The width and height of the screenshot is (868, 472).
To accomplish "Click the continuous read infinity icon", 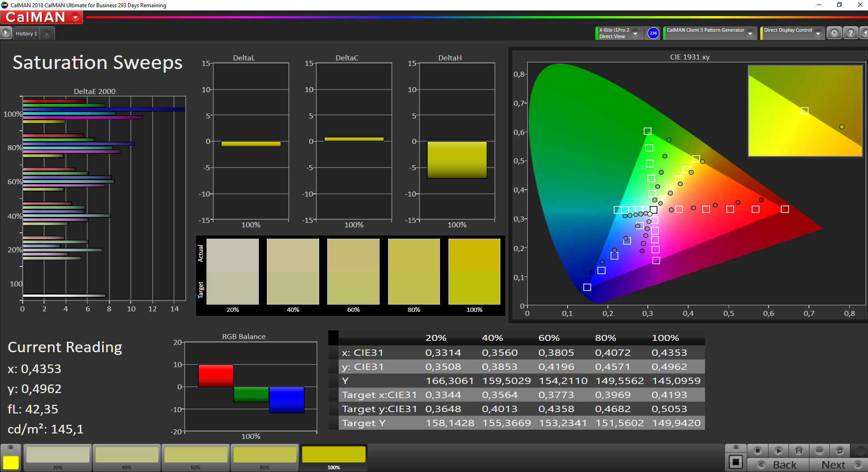I will pyautogui.click(x=819, y=451).
